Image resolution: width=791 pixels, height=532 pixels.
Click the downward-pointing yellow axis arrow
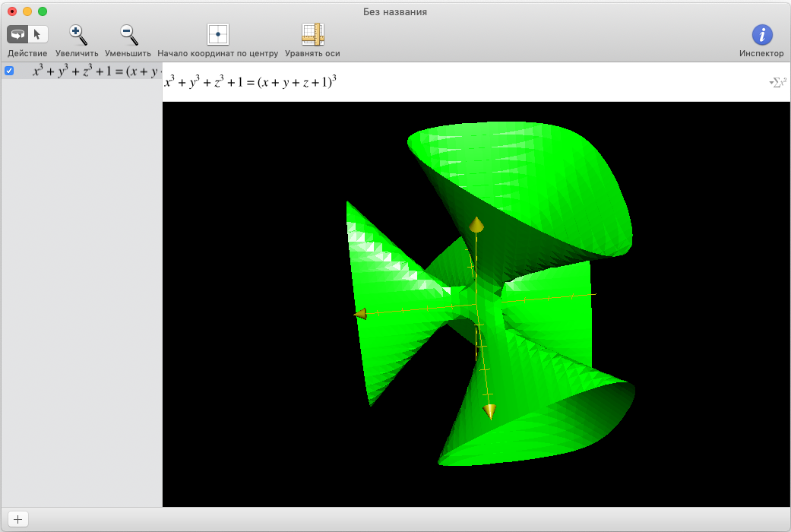[x=490, y=411]
